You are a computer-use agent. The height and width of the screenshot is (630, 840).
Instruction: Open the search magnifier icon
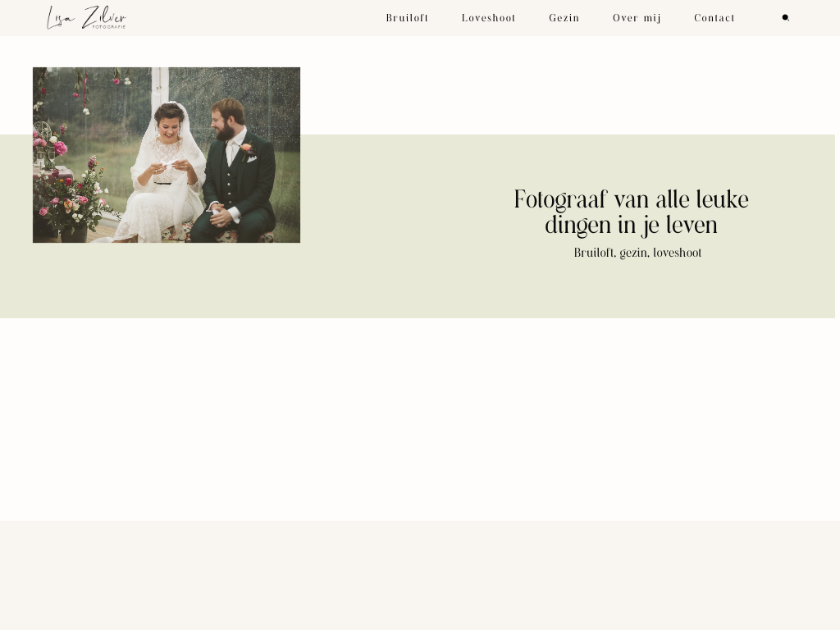coord(785,18)
